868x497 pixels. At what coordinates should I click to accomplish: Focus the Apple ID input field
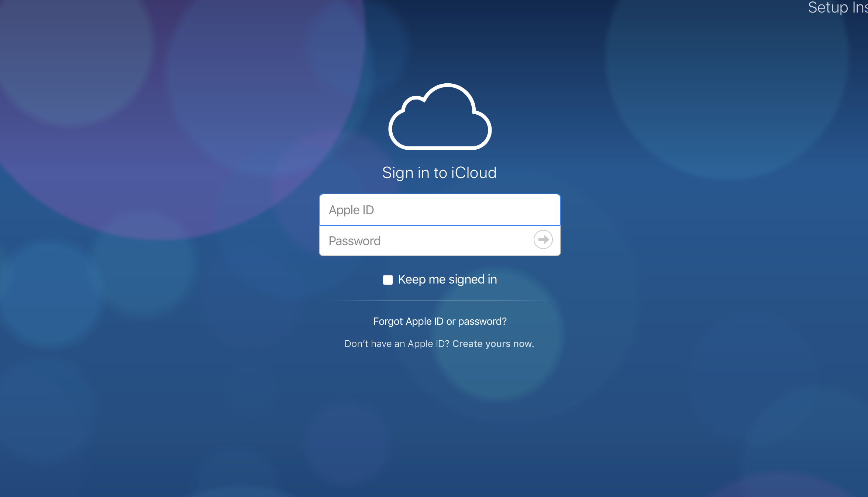tap(440, 210)
